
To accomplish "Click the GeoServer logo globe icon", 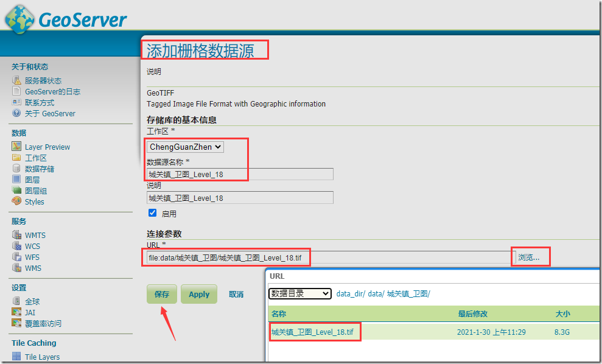I will pyautogui.click(x=19, y=19).
